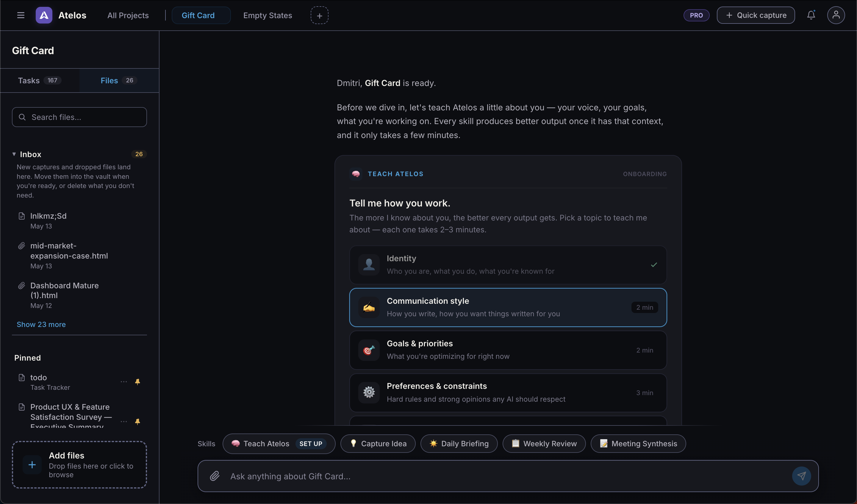Run the Weekly Review skill
The height and width of the screenshot is (504, 857).
coord(544,444)
